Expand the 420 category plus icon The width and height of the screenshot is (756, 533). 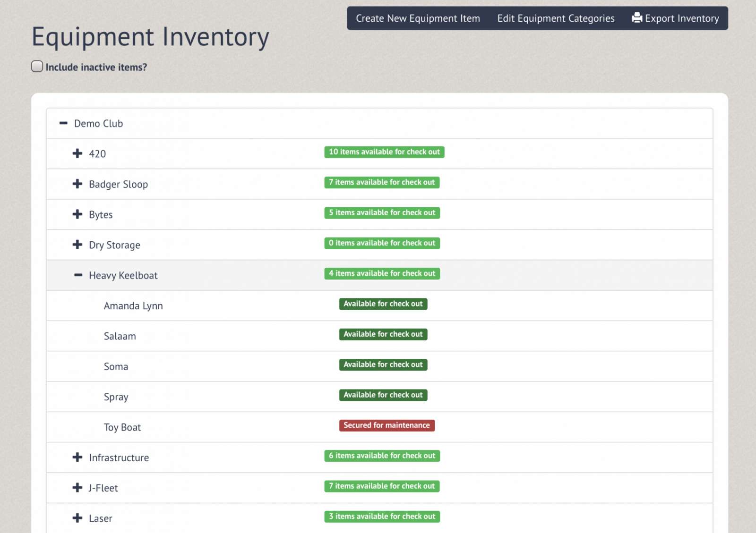coord(77,153)
